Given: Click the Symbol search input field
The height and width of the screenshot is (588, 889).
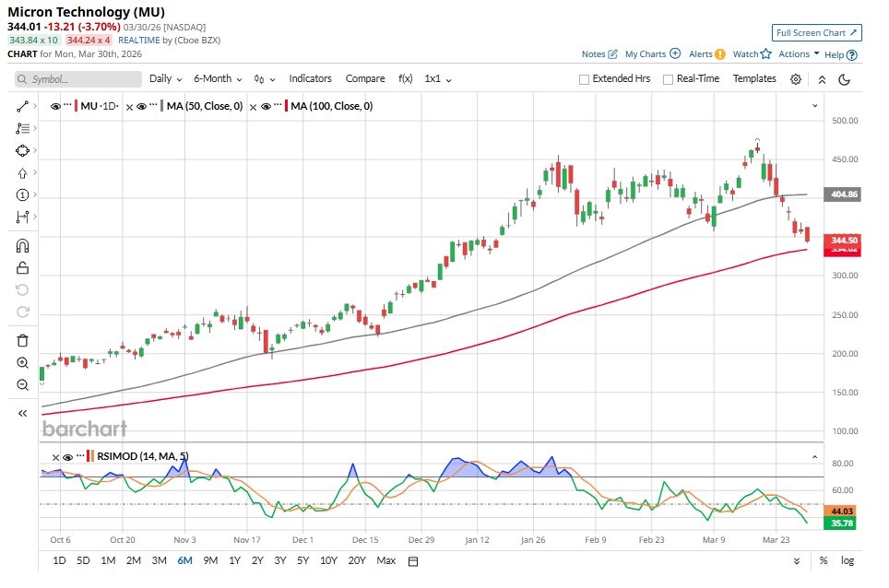Looking at the screenshot, I should pyautogui.click(x=77, y=79).
